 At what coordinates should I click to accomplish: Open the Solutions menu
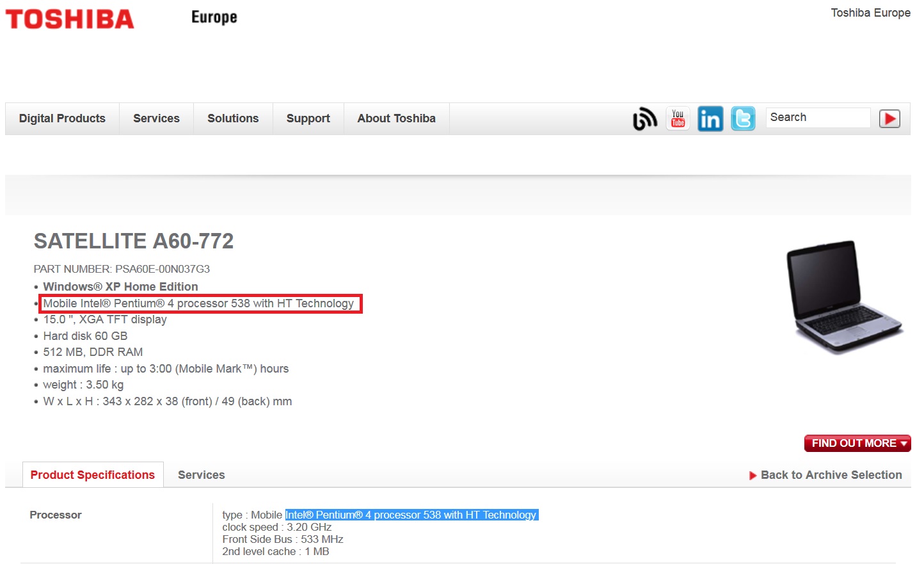pos(233,118)
